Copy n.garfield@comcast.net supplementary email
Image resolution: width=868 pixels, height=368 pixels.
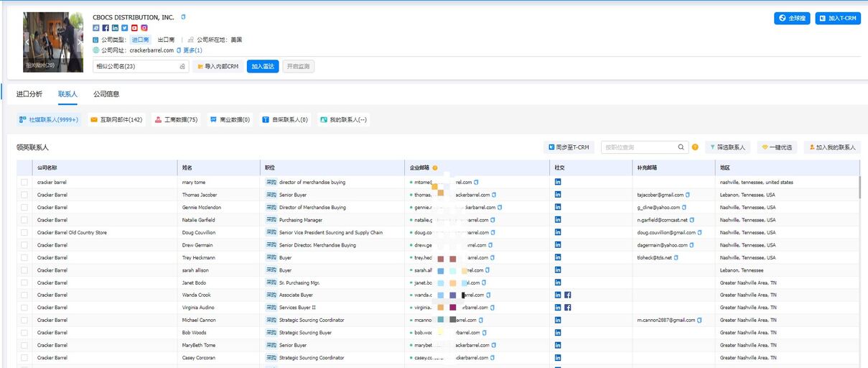point(691,220)
